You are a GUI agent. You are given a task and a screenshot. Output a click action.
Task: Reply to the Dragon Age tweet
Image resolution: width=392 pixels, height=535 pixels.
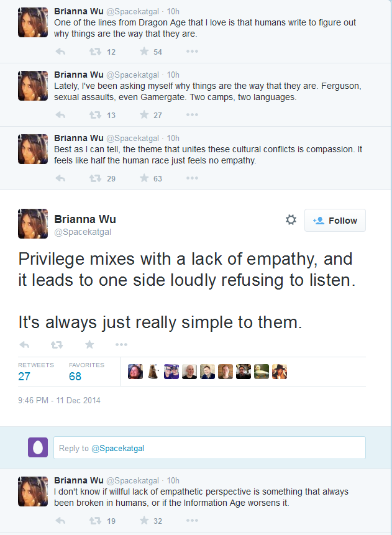60,52
